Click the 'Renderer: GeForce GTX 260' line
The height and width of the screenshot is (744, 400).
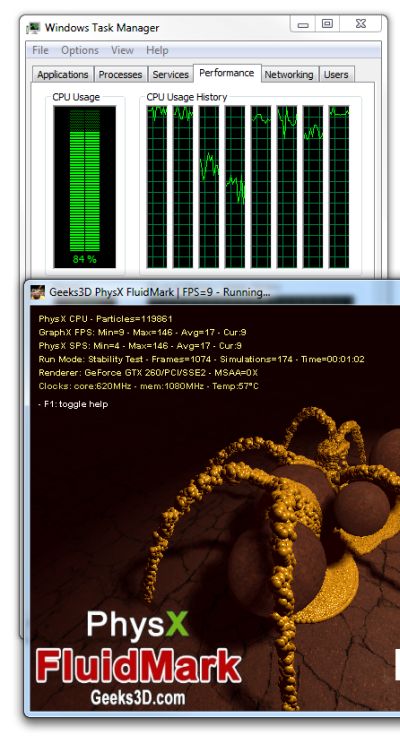(x=148, y=372)
